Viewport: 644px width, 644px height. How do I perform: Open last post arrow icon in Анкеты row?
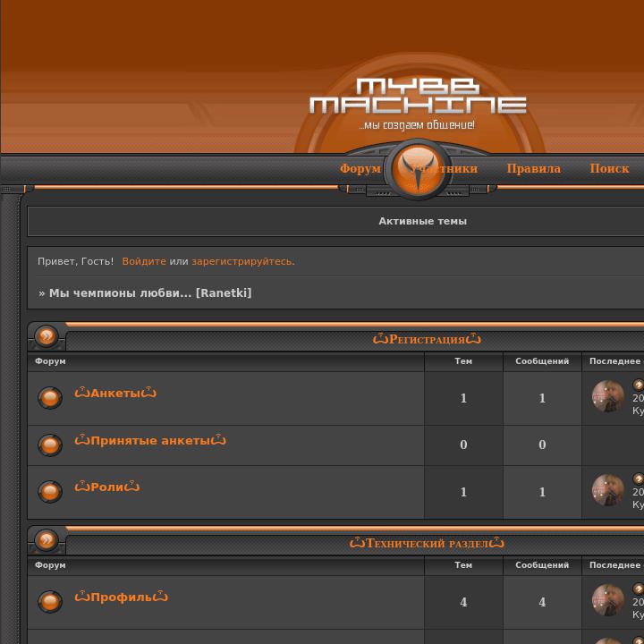(x=639, y=385)
